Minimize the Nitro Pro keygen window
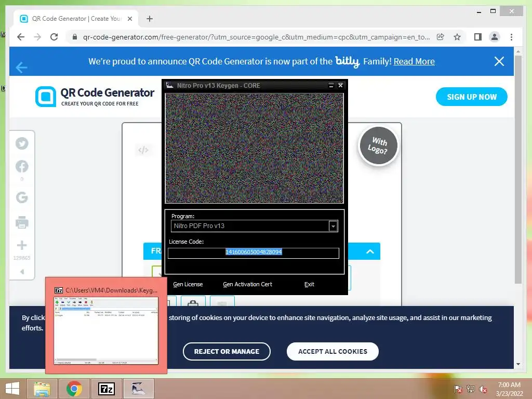The width and height of the screenshot is (532, 399). 331,85
